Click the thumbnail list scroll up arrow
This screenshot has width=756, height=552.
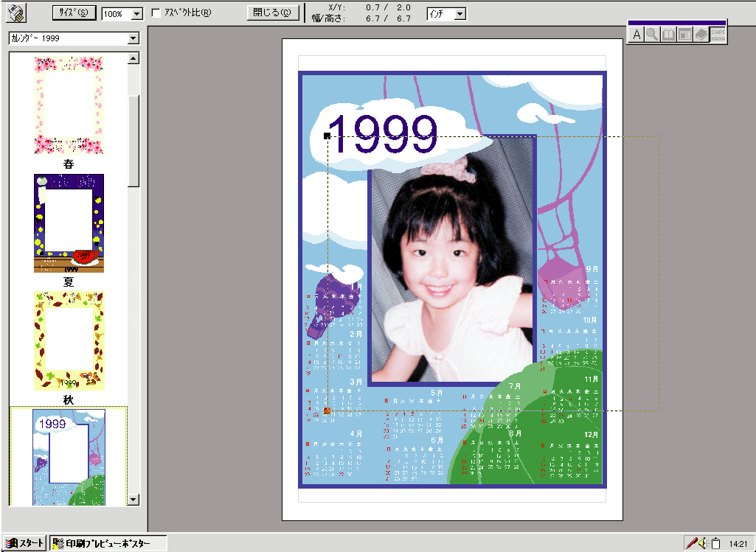(133, 58)
